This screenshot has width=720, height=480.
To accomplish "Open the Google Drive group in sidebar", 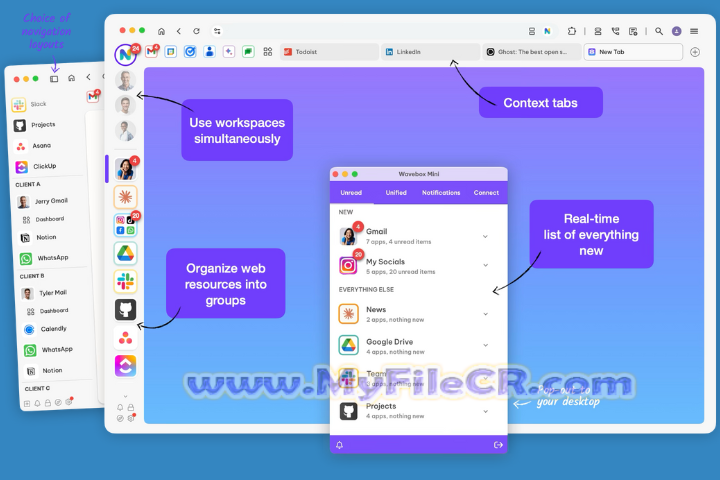I will [x=125, y=254].
